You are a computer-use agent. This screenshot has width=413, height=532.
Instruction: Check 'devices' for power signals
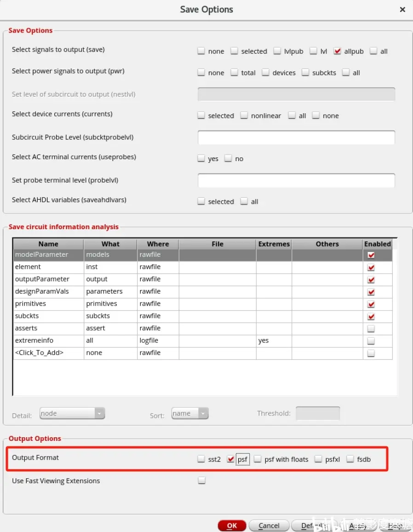click(x=265, y=72)
